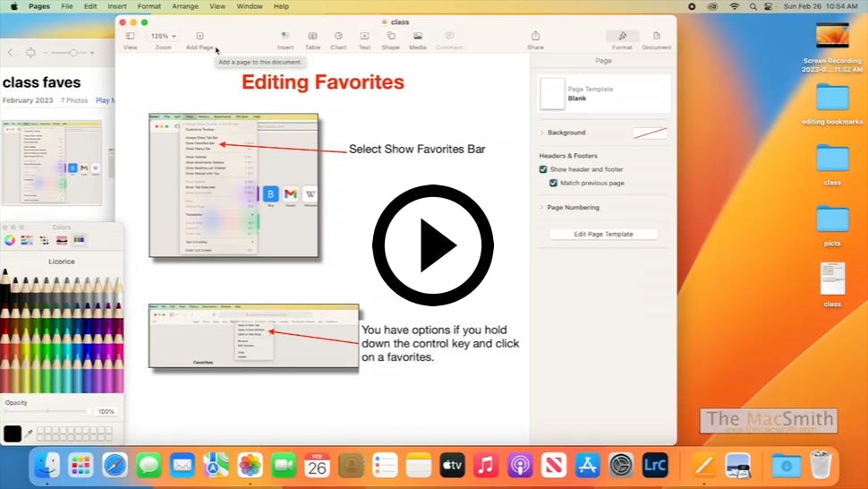Open System Settings from the Dock
Viewport: 868px width, 489px height.
click(621, 466)
